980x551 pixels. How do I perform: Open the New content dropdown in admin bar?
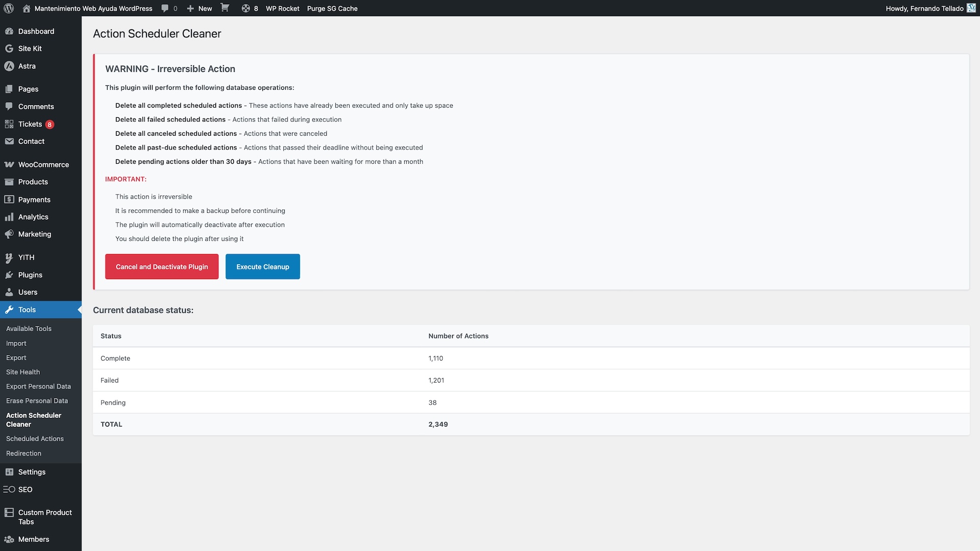coord(199,8)
